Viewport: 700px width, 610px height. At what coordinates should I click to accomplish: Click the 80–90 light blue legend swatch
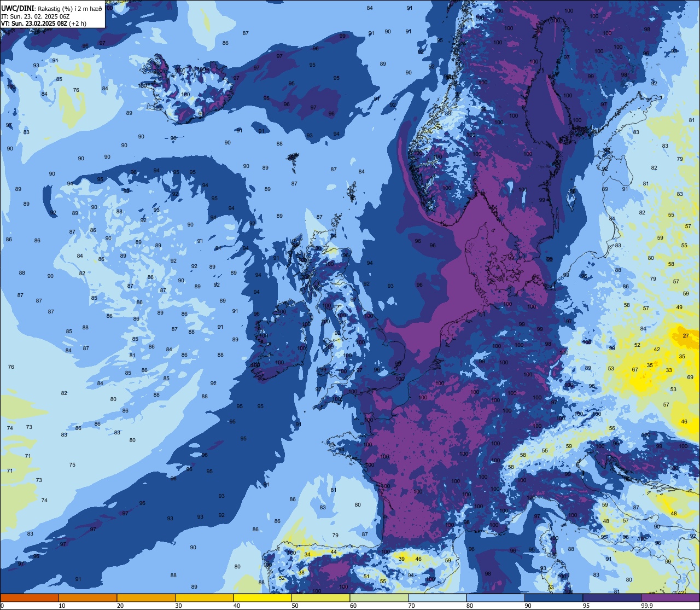[x=495, y=597]
